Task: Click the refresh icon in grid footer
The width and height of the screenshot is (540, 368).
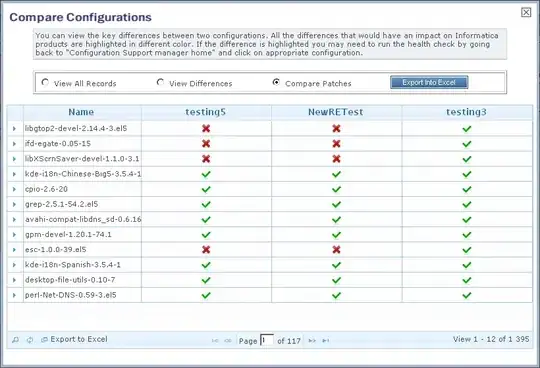Action: 30,340
